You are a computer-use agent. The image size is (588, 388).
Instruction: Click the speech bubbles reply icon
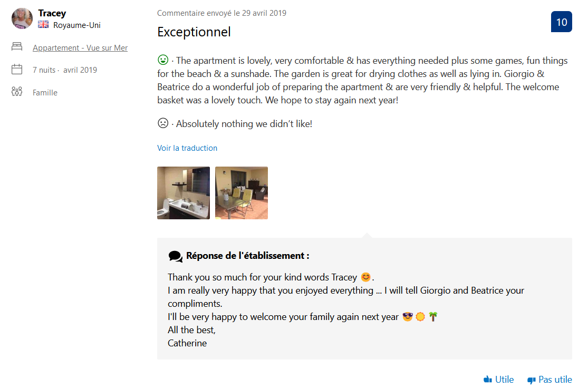[175, 256]
